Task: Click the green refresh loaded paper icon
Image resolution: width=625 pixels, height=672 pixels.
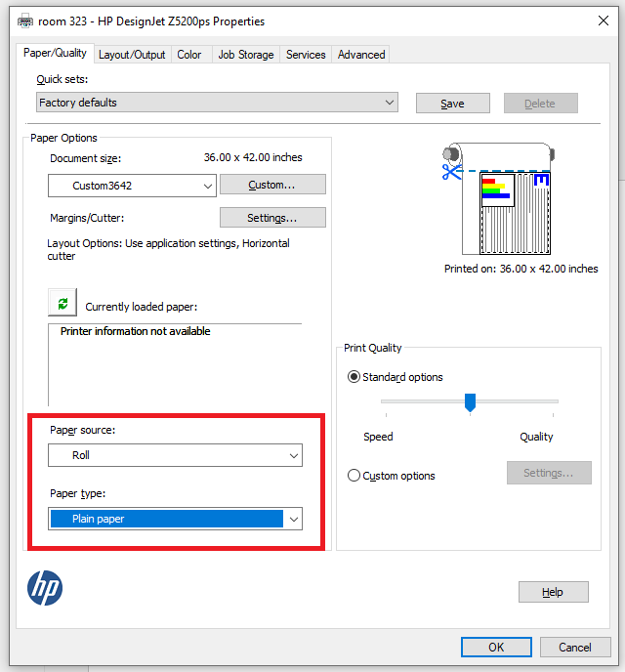Action: click(62, 304)
